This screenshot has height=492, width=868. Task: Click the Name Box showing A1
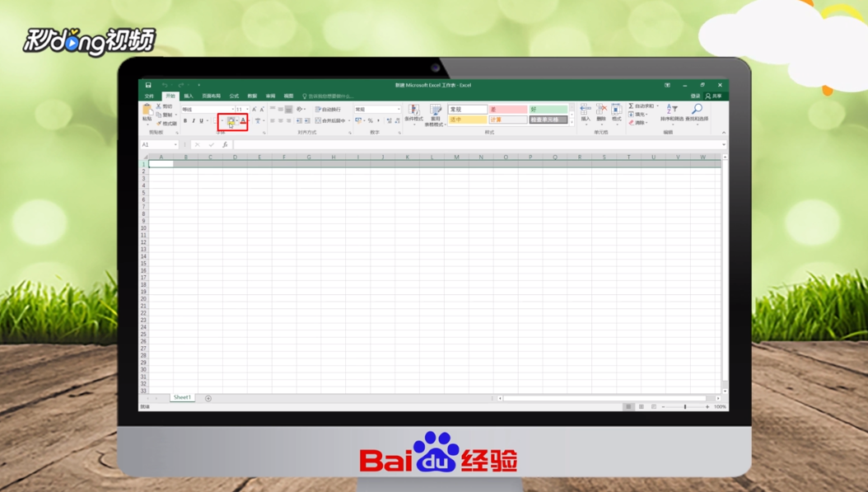[x=160, y=144]
